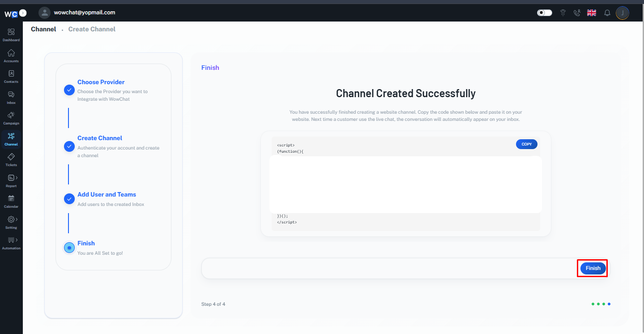The image size is (644, 334).
Task: Click the </script> closing line
Action: pyautogui.click(x=287, y=222)
